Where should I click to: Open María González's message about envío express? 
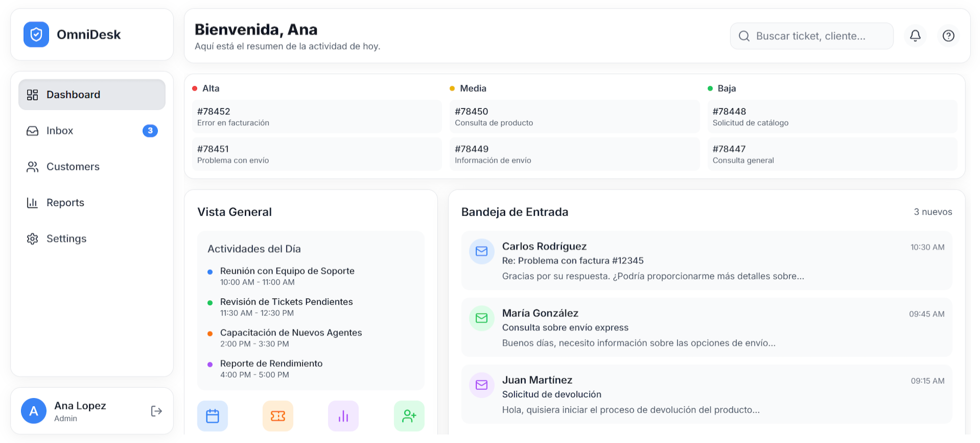(706, 327)
